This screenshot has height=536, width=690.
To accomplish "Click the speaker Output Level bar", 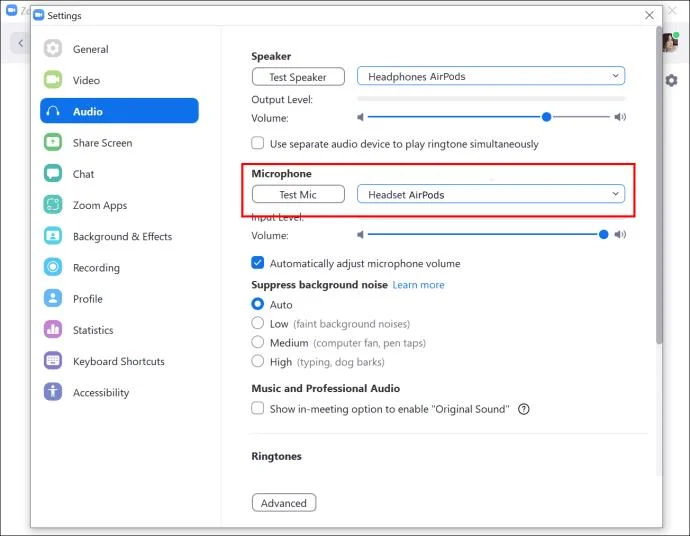I will (x=491, y=99).
